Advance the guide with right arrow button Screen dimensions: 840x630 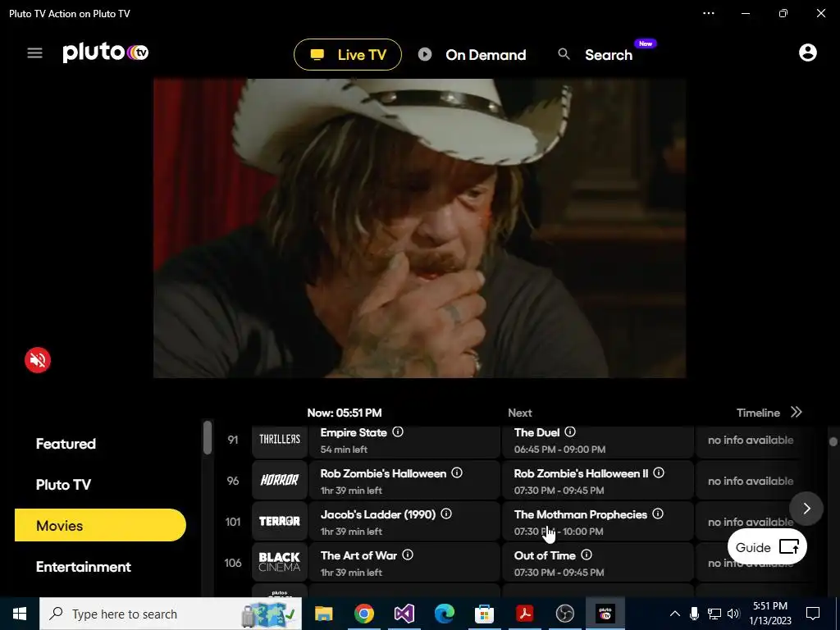(x=806, y=509)
